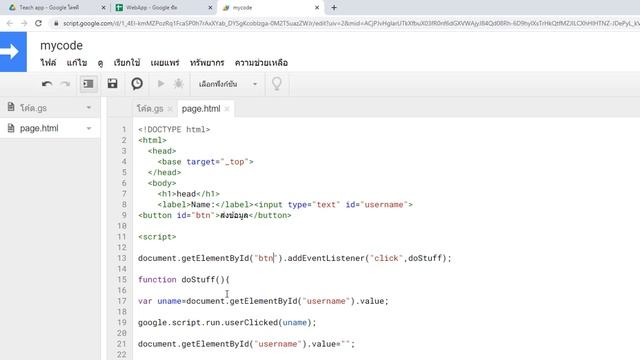The height and width of the screenshot is (360, 640).
Task: Save the project with the disk icon
Action: [x=112, y=84]
